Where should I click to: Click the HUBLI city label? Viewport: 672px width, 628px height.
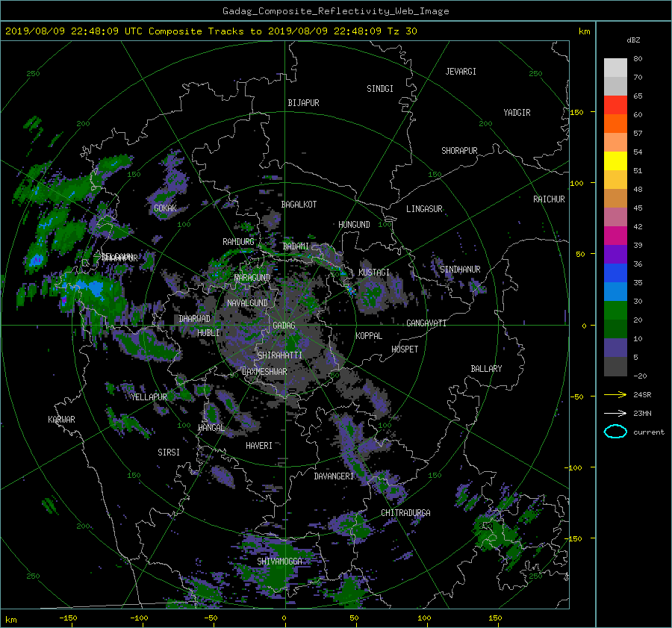tap(208, 333)
